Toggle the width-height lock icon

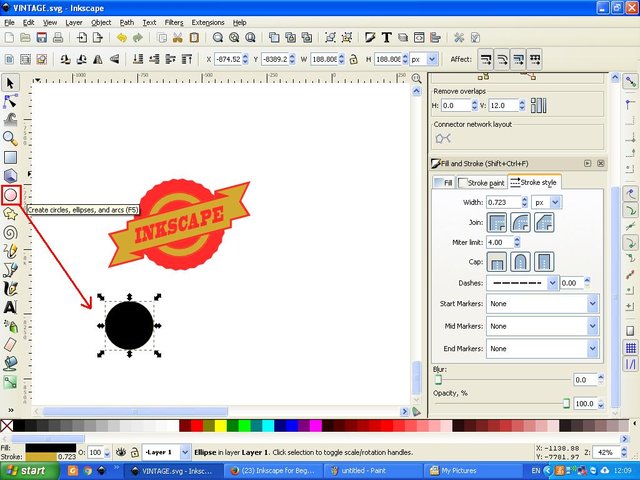(353, 59)
